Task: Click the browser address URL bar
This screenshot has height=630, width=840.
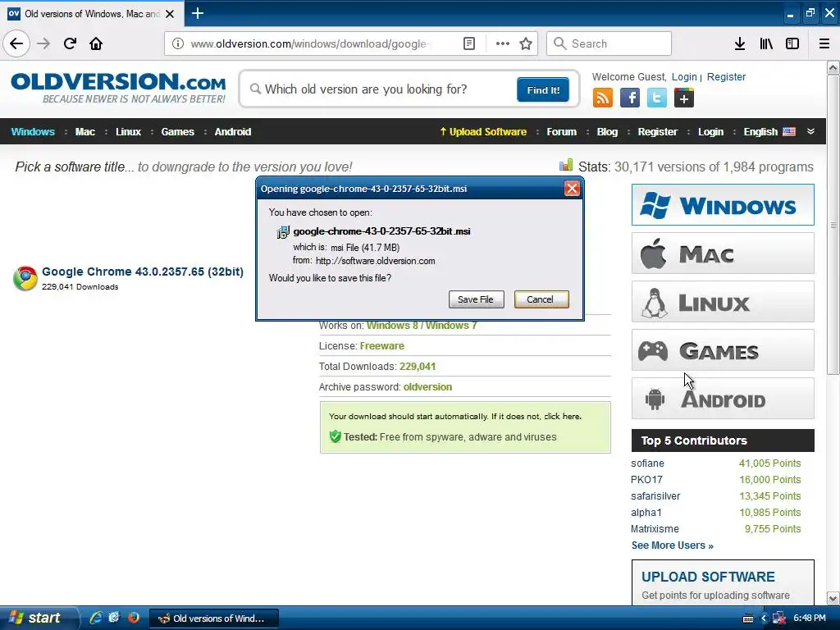Action: point(311,43)
